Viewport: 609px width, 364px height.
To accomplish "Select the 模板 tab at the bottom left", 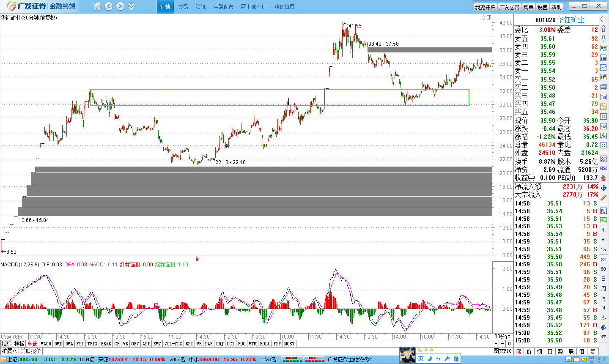I will (19, 344).
